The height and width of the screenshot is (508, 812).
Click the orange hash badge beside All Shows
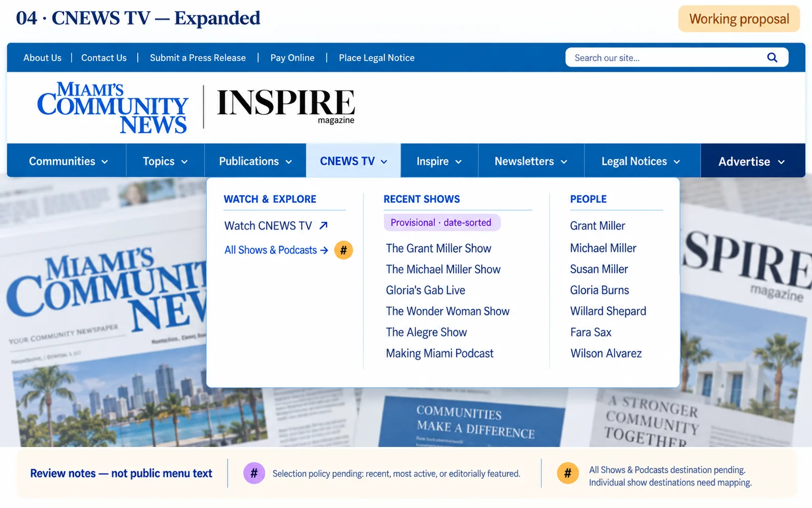point(344,250)
